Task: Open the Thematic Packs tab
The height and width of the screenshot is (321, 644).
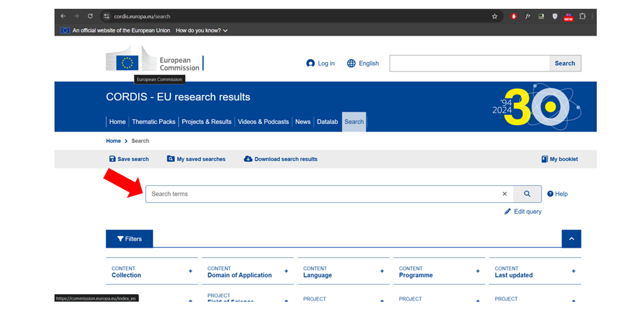Action: click(x=153, y=122)
